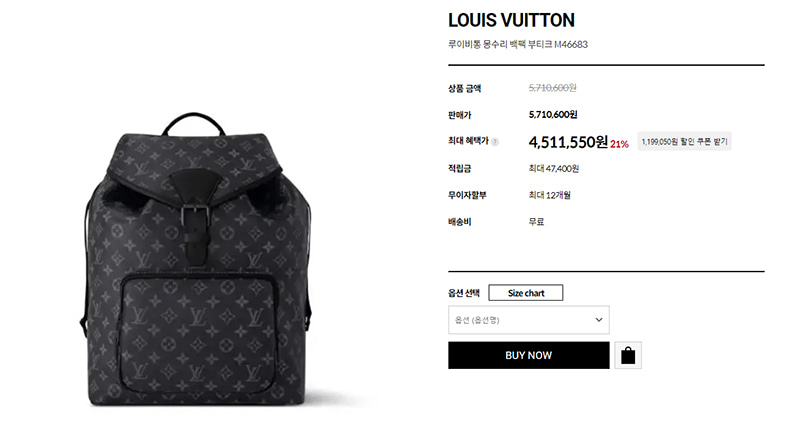Click the 최대 47,400원 points value
Viewport: 800px width, 434px height.
[x=554, y=168]
